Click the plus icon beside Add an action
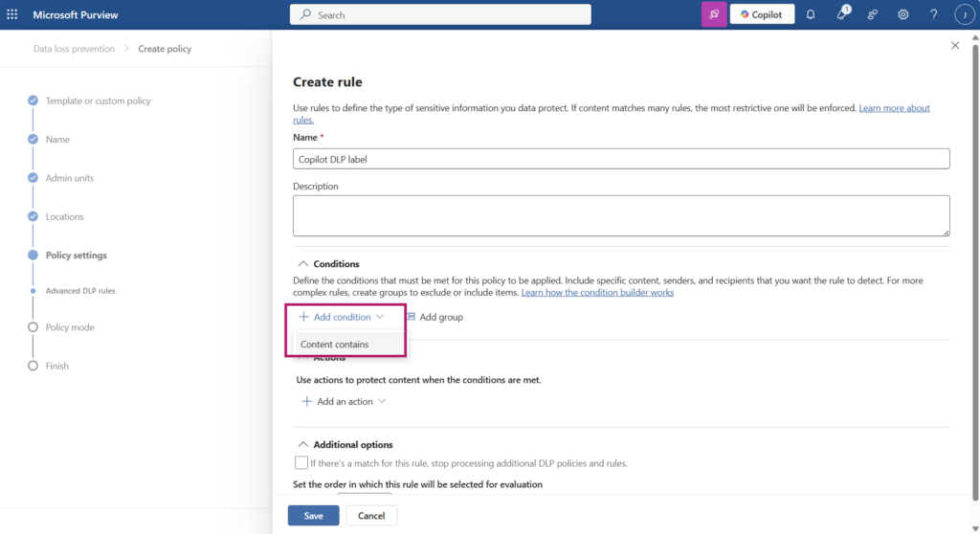This screenshot has height=534, width=980. click(306, 401)
